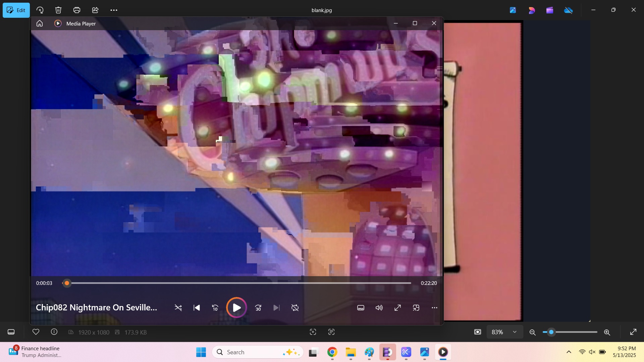Image resolution: width=644 pixels, height=362 pixels.
Task: Click Edit button in Photos
Action: pos(16,10)
